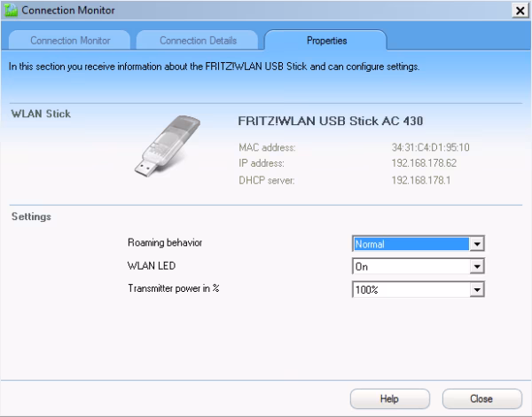The image size is (532, 417).
Task: Click the IP address label
Action: tap(262, 163)
